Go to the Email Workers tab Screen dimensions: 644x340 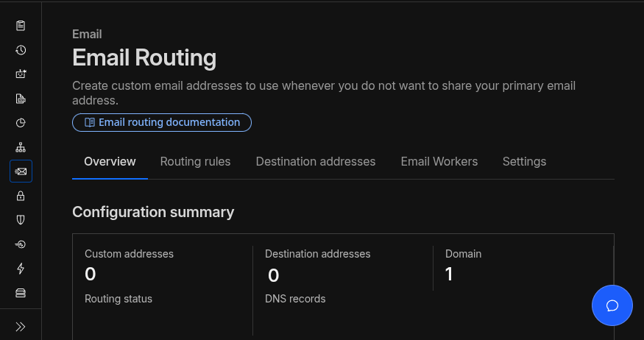[x=439, y=161]
